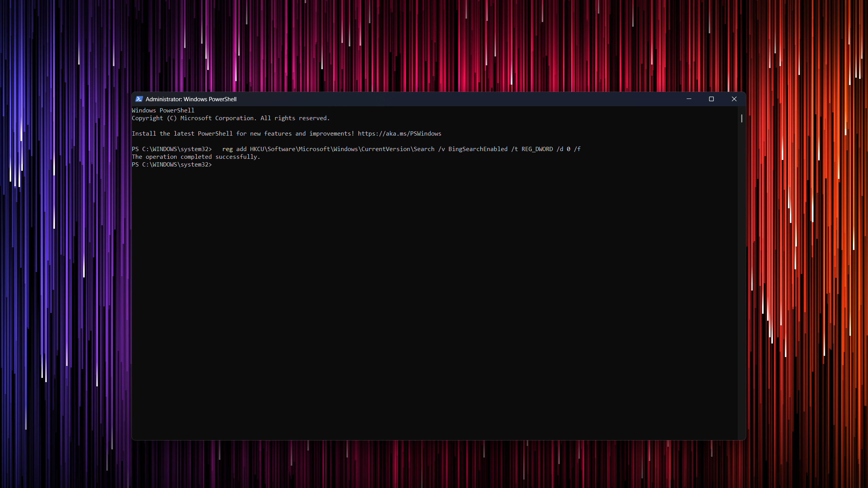
Task: Open the https://aka.ms/PSWindows link
Action: click(x=399, y=134)
